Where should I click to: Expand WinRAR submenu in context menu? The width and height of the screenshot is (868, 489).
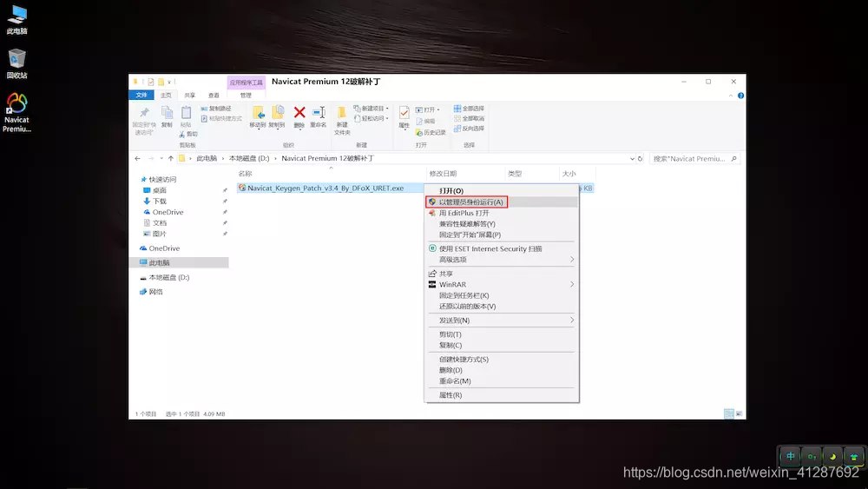point(502,285)
